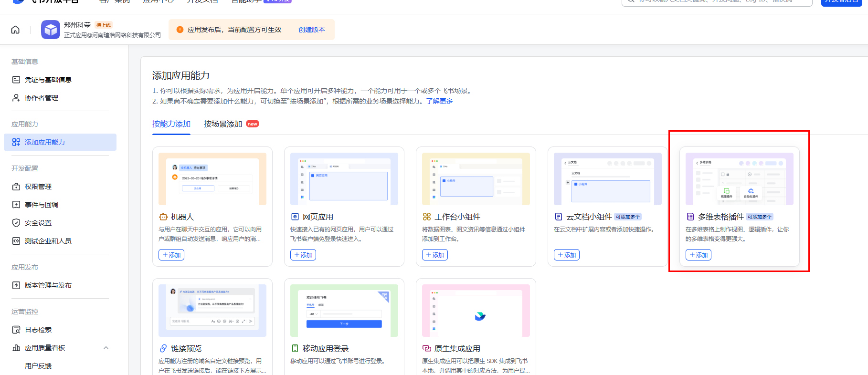Add the 网页应用 capability
The width and height of the screenshot is (868, 375).
coord(303,255)
